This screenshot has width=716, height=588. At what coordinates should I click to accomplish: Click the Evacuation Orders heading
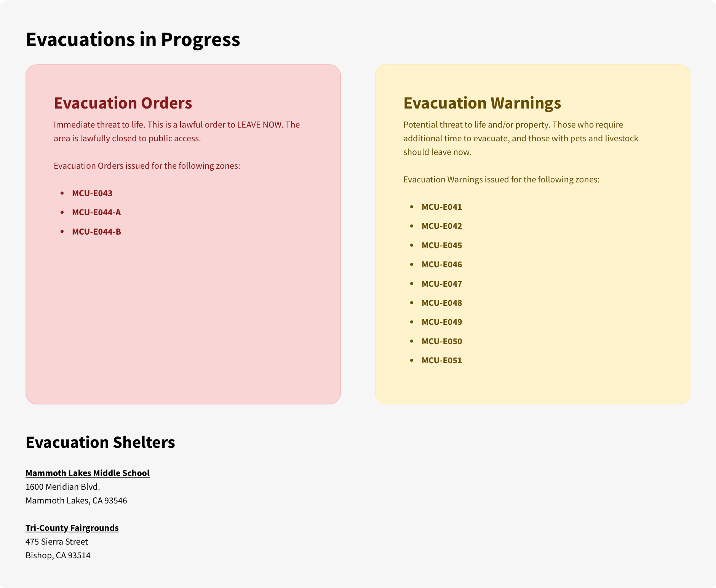(123, 103)
